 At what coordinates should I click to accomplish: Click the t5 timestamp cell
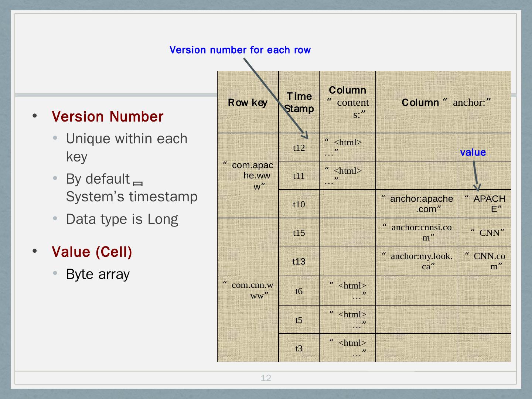click(x=299, y=320)
